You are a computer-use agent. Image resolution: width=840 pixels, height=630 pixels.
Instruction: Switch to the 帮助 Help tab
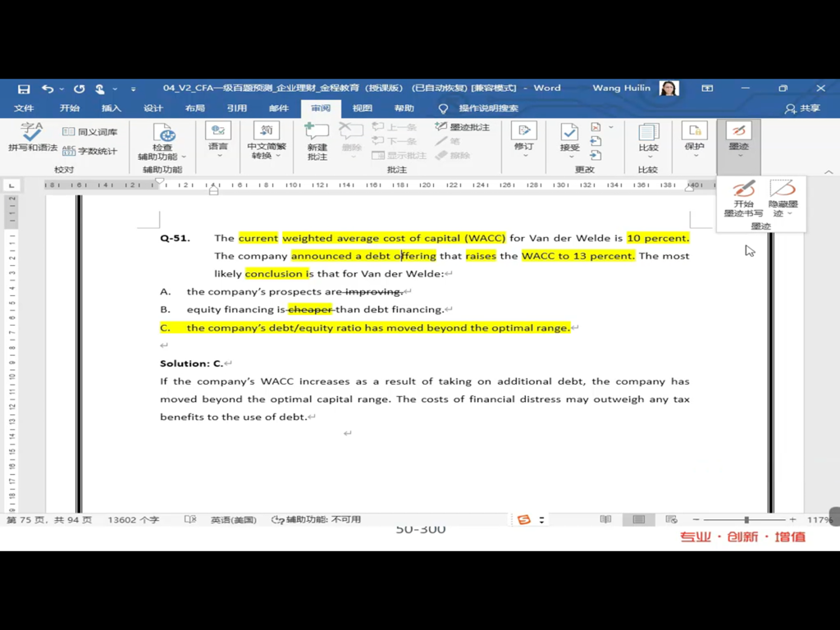pos(404,108)
